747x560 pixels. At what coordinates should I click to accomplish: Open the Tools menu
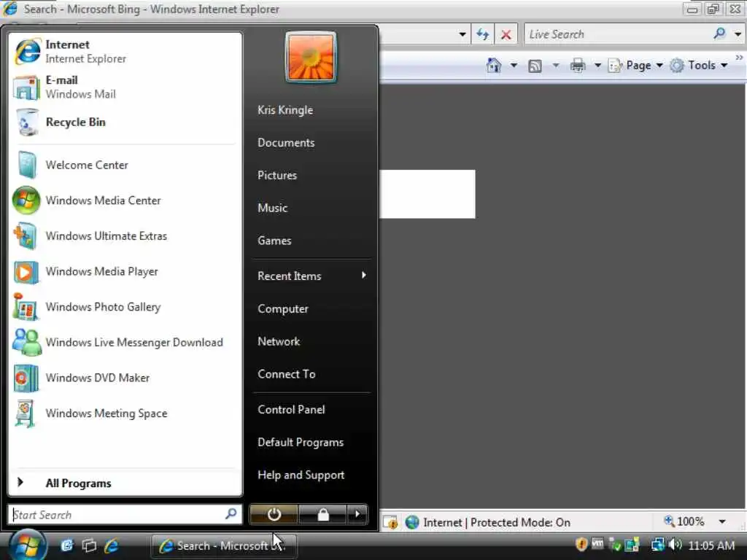(x=699, y=65)
